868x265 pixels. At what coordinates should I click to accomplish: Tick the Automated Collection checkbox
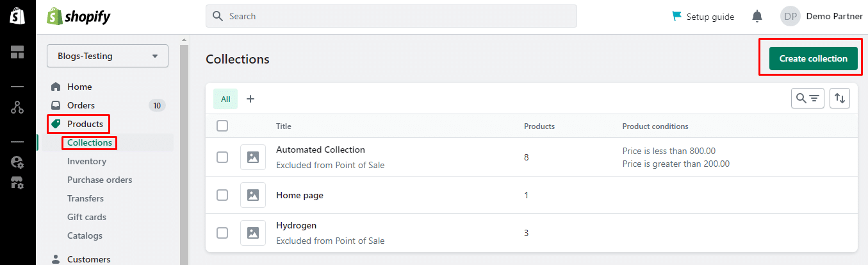click(222, 157)
